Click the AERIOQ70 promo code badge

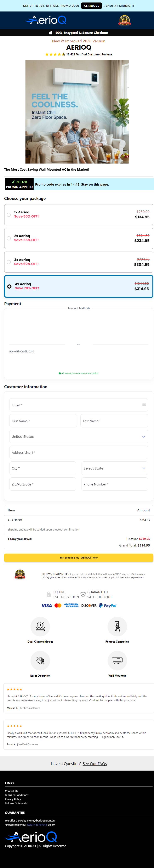pos(91,6)
